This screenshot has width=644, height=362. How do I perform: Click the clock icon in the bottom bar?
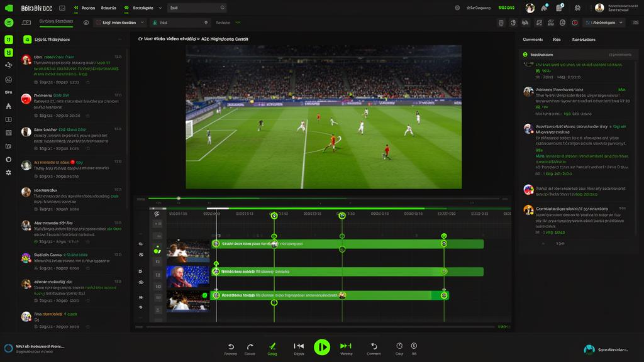399,346
